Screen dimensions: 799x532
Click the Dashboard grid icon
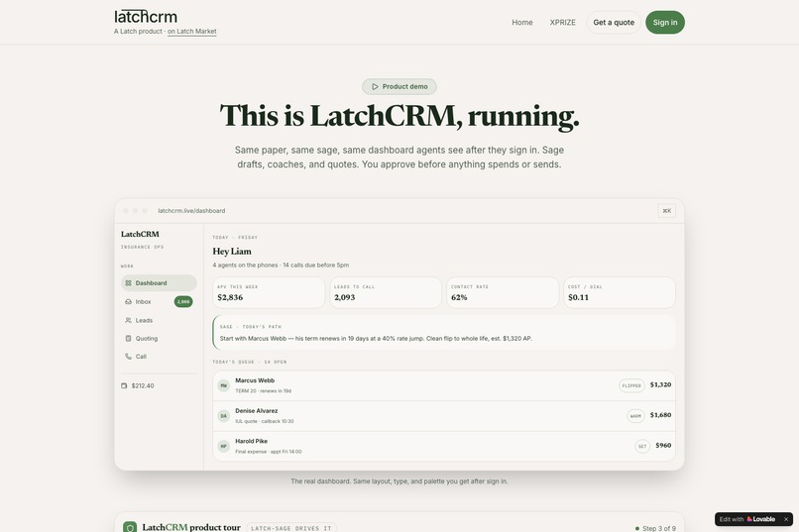point(129,283)
